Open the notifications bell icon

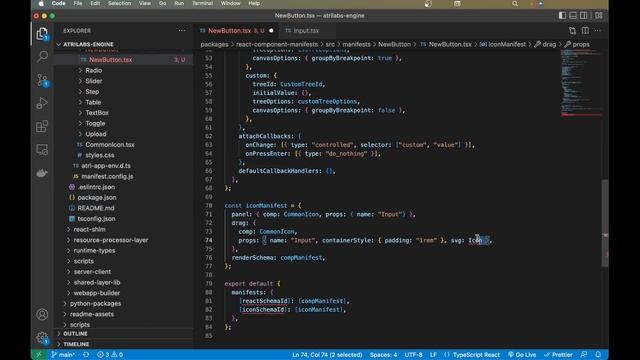(x=598, y=355)
